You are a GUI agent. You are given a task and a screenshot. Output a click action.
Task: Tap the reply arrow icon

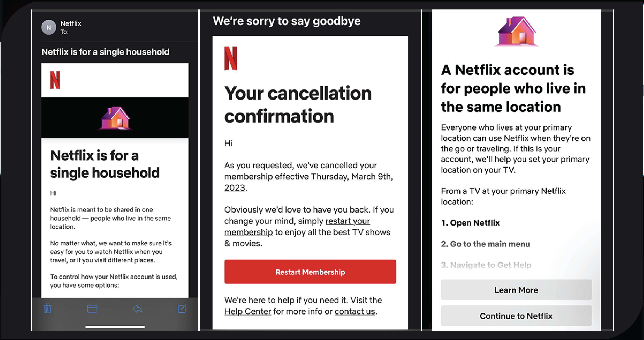pos(137,309)
